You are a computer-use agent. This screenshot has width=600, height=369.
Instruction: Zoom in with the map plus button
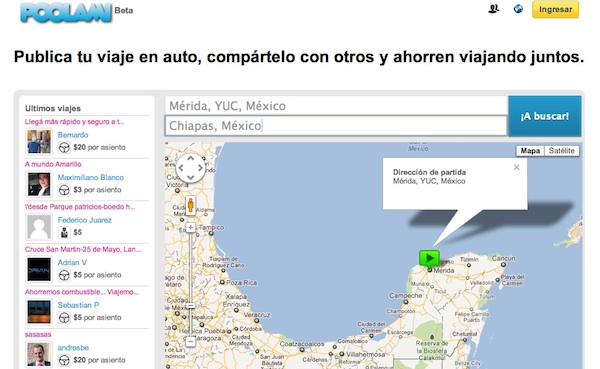tap(191, 227)
